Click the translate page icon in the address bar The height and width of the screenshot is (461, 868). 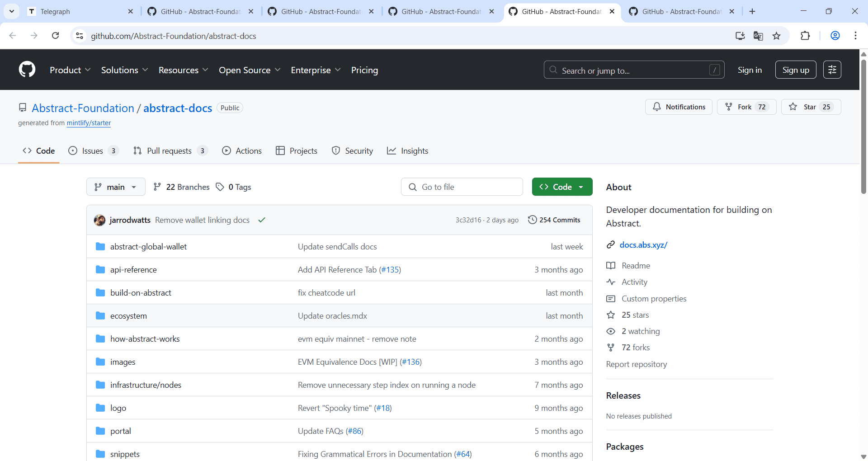click(758, 36)
